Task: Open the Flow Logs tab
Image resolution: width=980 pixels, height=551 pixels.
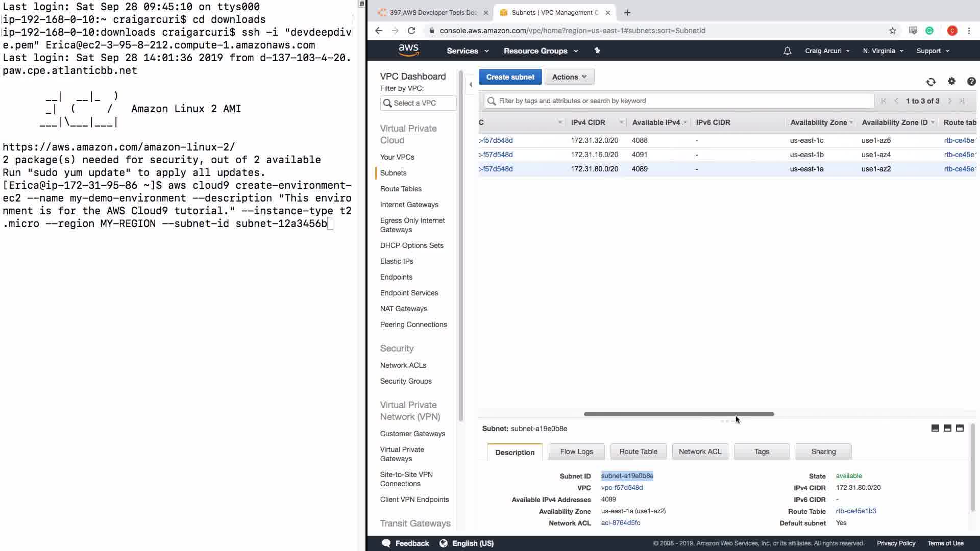Action: (576, 452)
